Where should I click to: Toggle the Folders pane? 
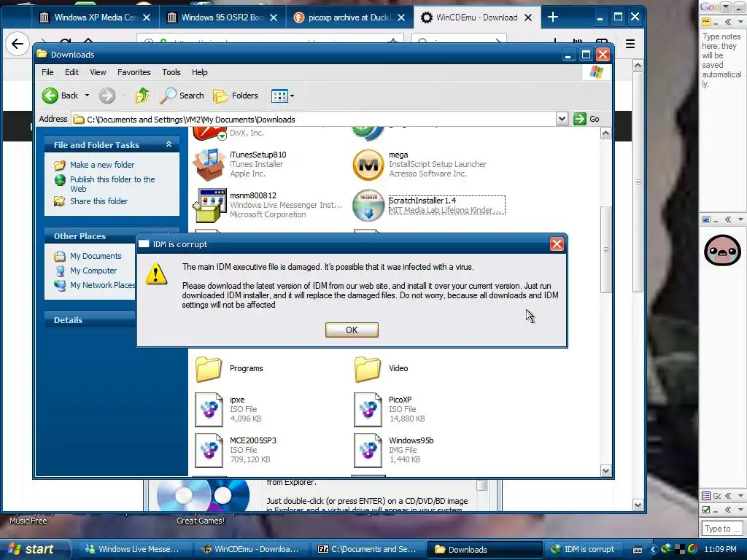tap(236, 96)
